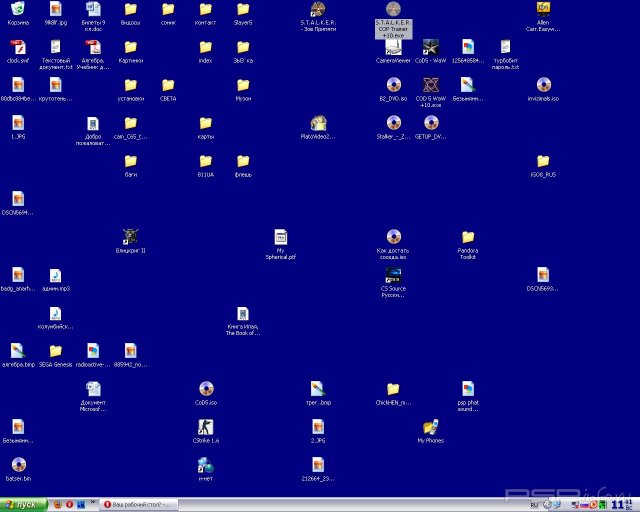Open the CameraViewer shortcut
Image resolution: width=640 pixels, height=512 pixels.
click(393, 47)
